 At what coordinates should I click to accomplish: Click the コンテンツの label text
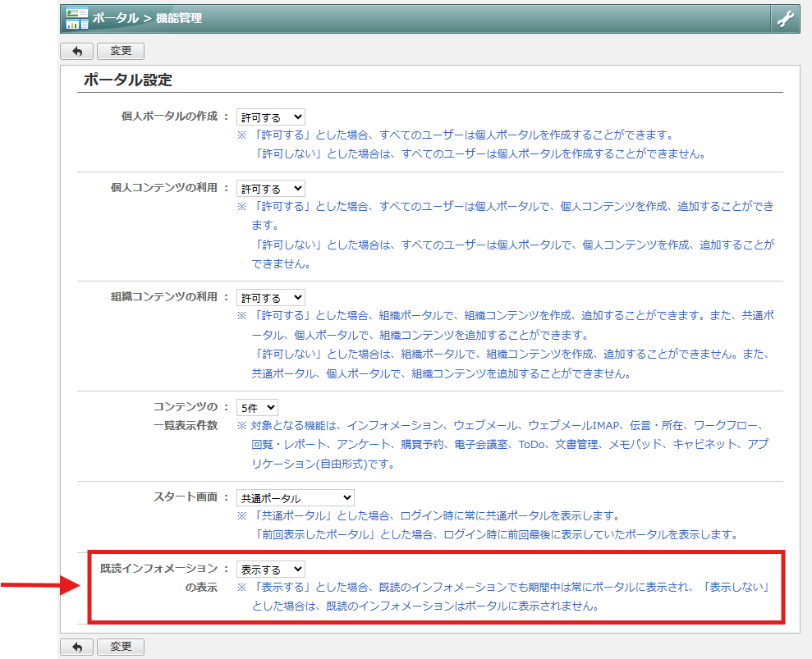[186, 406]
